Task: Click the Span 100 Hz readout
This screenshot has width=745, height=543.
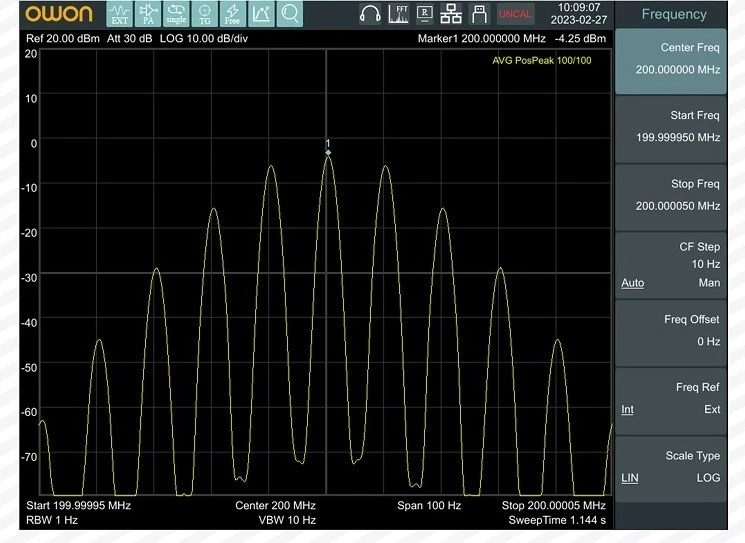Action: (429, 505)
